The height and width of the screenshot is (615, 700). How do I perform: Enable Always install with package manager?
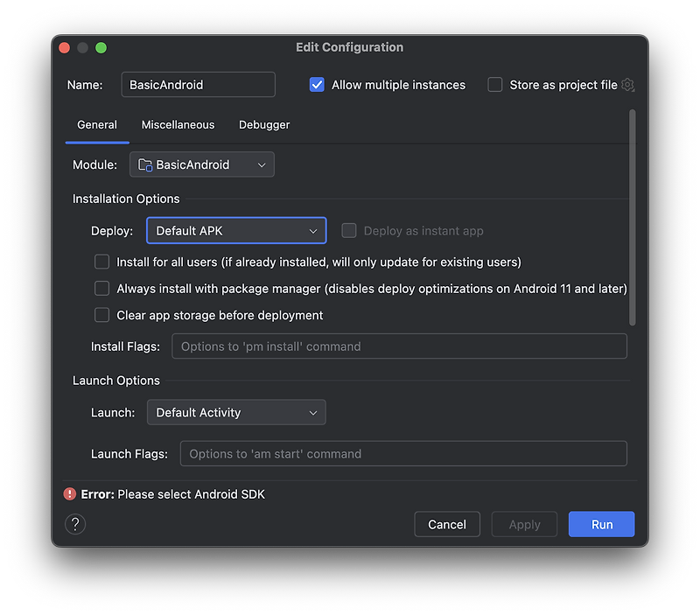click(101, 288)
